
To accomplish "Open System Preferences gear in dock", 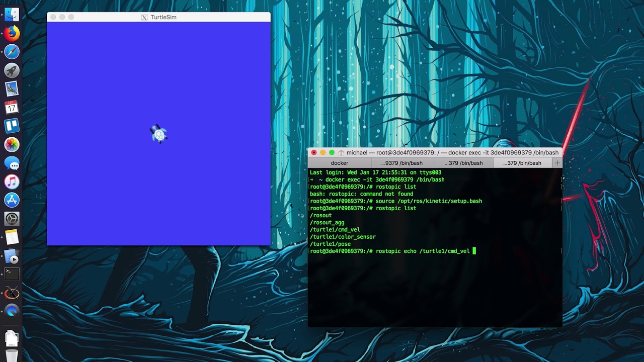I will point(12,219).
